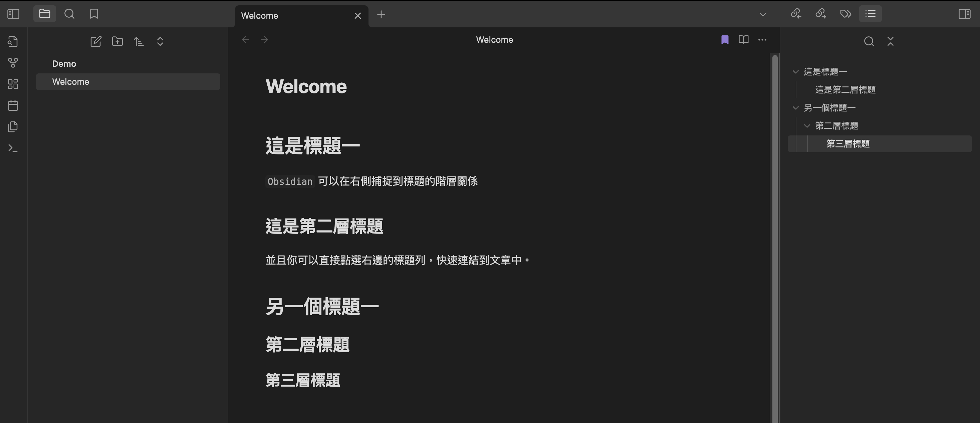The height and width of the screenshot is (423, 980).
Task: Jump to 這是第二層標題 in outline
Action: (x=845, y=90)
